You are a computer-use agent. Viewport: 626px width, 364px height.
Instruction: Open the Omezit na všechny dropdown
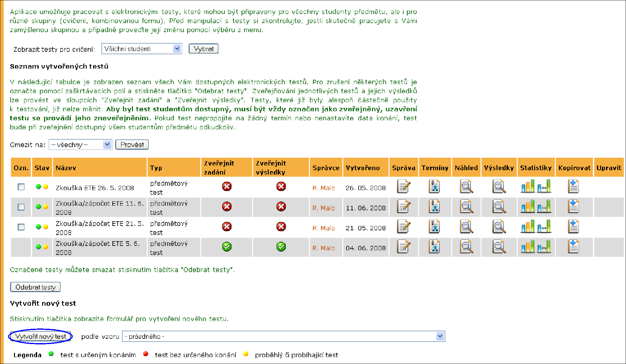80,145
